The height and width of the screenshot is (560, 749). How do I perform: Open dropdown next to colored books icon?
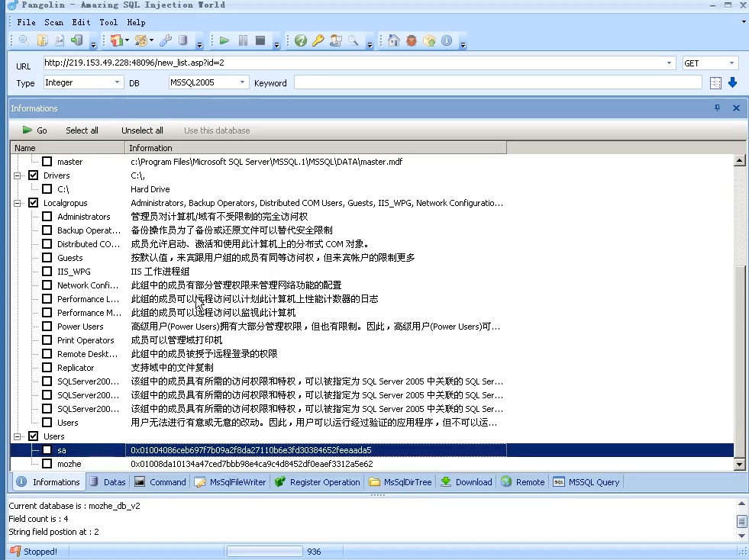point(127,40)
